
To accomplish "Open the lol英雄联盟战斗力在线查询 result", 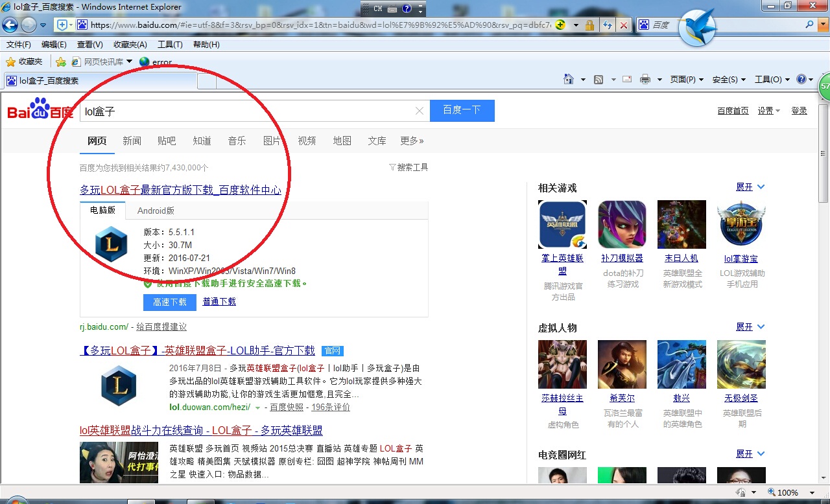I will coord(201,430).
